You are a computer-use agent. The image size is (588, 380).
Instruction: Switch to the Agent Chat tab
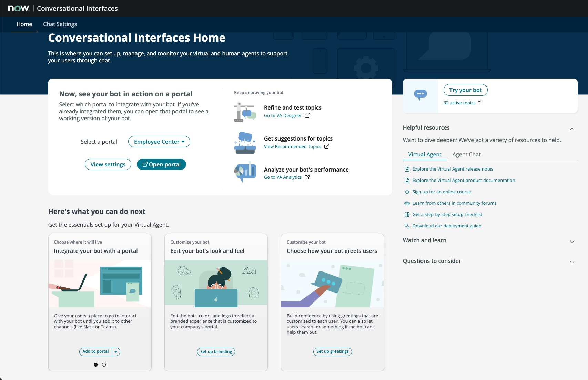pyautogui.click(x=466, y=154)
